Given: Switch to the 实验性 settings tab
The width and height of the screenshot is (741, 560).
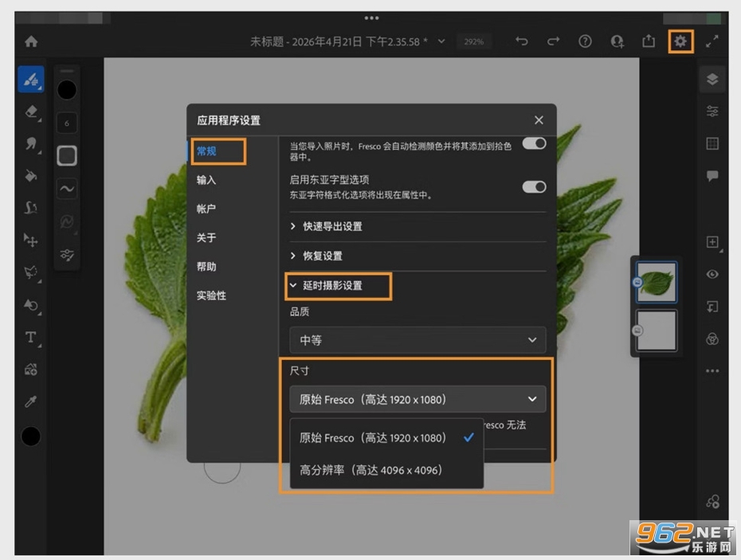Looking at the screenshot, I should [x=211, y=296].
